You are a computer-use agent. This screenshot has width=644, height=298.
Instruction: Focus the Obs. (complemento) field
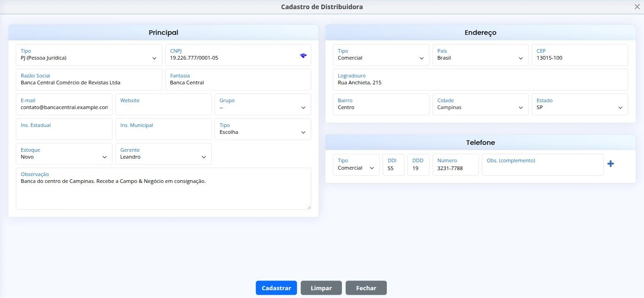[x=543, y=165]
